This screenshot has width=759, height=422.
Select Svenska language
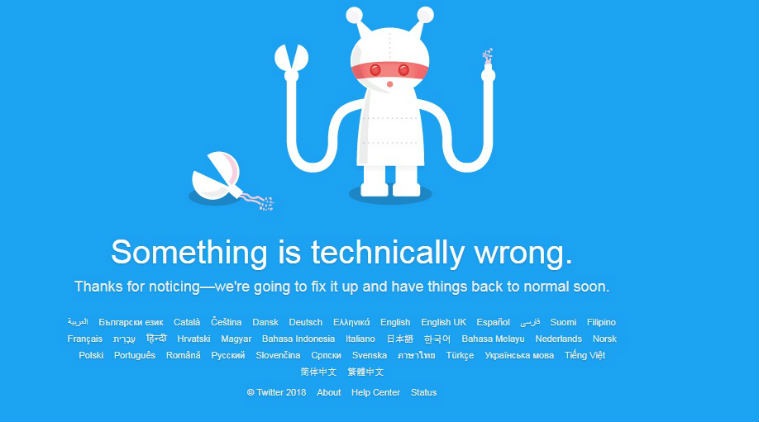point(369,355)
